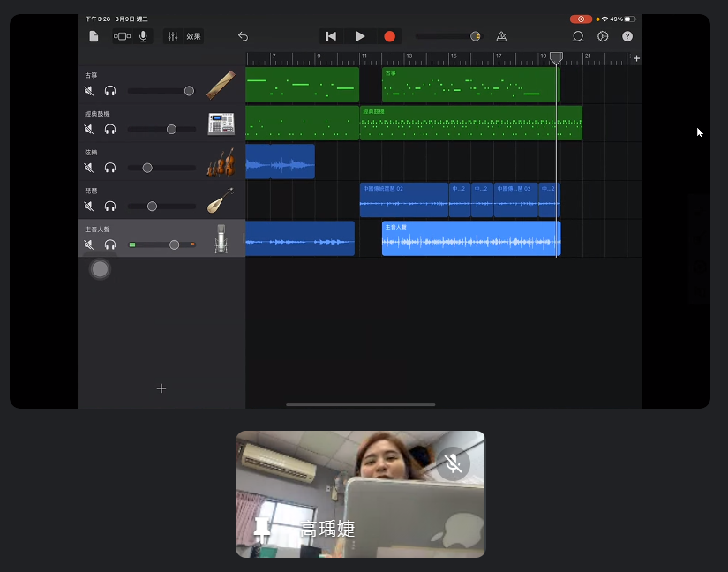
Task: Select the 主音人聲 audio region on timeline
Action: [x=470, y=240]
